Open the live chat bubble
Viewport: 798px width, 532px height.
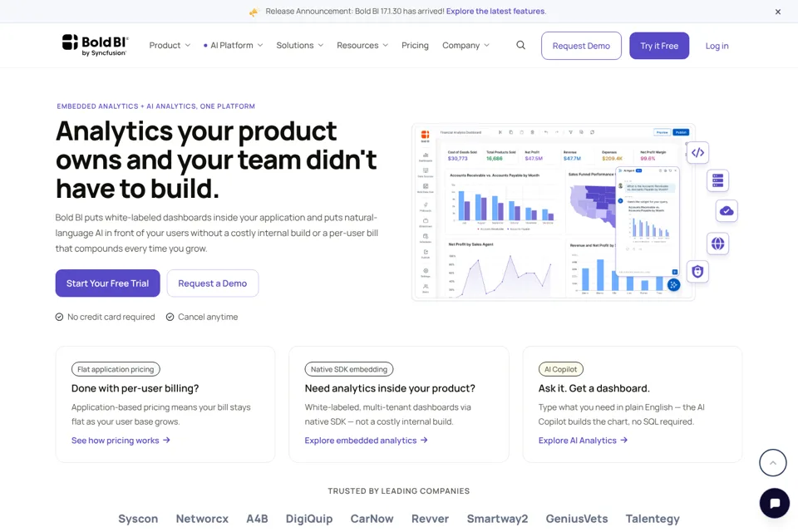click(x=775, y=503)
